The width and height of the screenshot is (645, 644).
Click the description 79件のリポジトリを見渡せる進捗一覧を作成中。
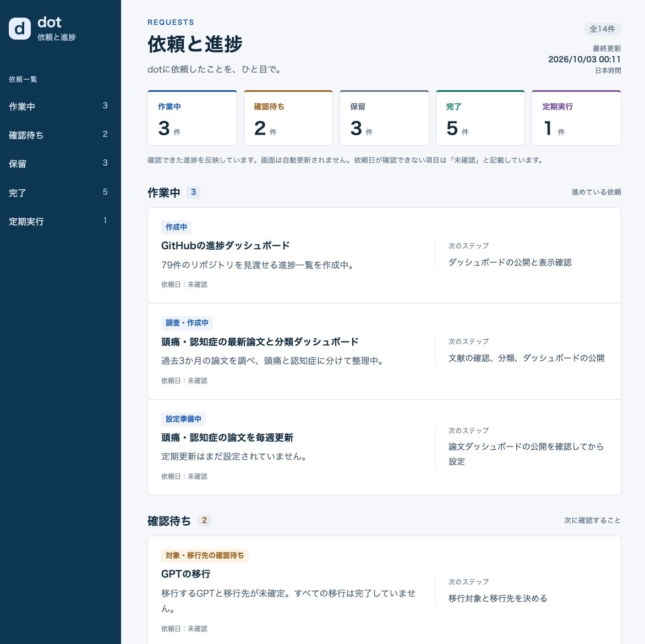click(258, 265)
